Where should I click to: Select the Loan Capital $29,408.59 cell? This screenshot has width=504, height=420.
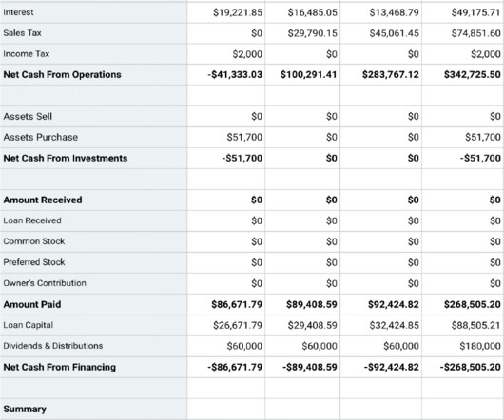(x=313, y=325)
